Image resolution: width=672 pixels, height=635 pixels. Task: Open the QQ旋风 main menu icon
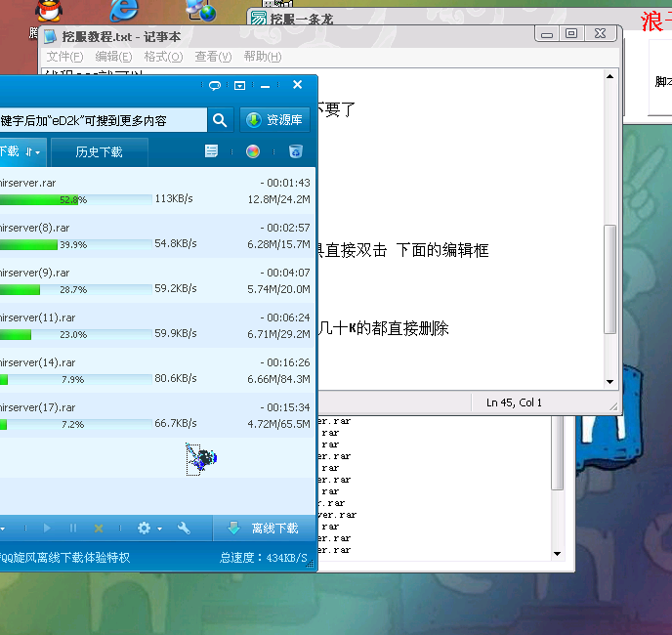(239, 86)
